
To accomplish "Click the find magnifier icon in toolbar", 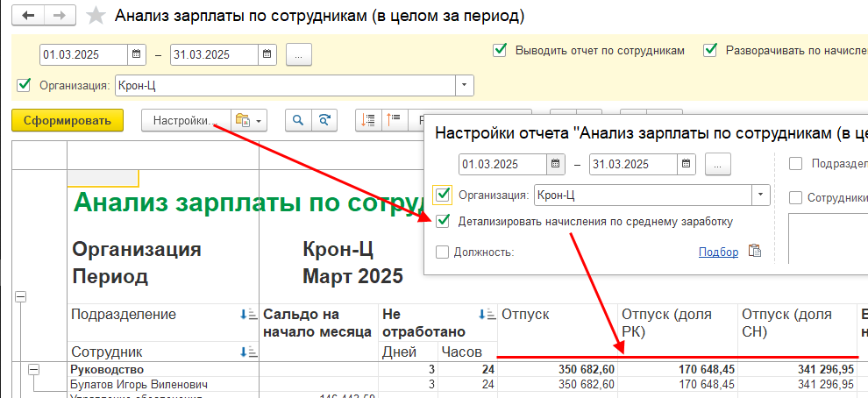I will click(298, 121).
